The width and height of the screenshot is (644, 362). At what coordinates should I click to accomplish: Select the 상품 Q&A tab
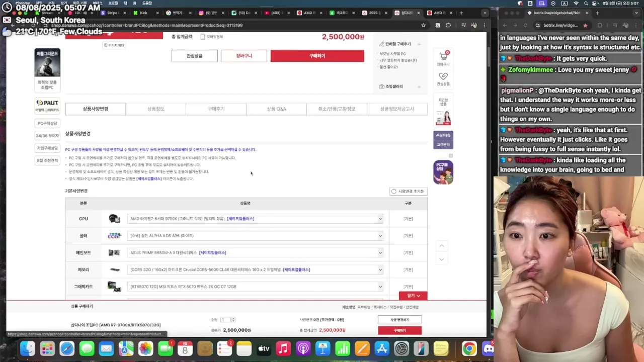[x=276, y=109]
